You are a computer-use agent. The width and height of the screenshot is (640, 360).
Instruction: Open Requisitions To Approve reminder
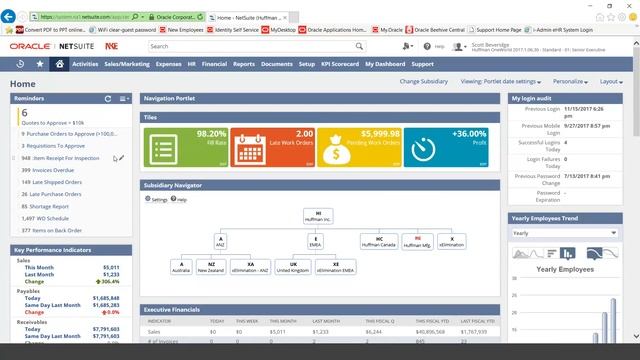coord(53,146)
